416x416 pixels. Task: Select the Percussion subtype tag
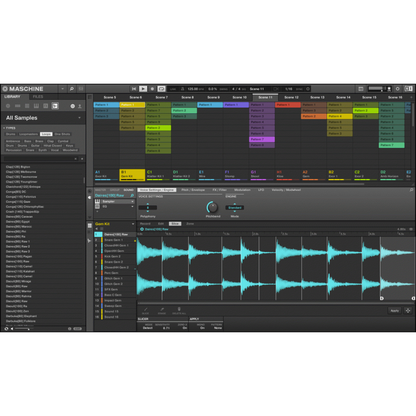pos(14,150)
